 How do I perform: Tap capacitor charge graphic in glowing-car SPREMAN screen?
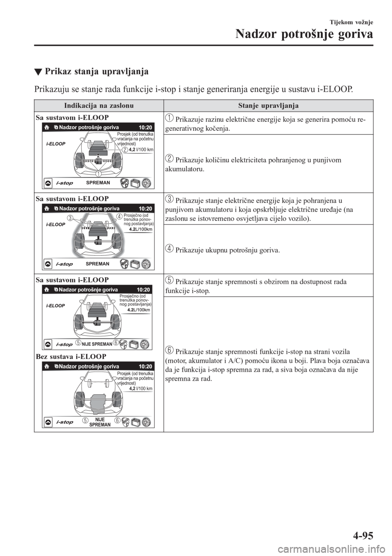click(97, 228)
